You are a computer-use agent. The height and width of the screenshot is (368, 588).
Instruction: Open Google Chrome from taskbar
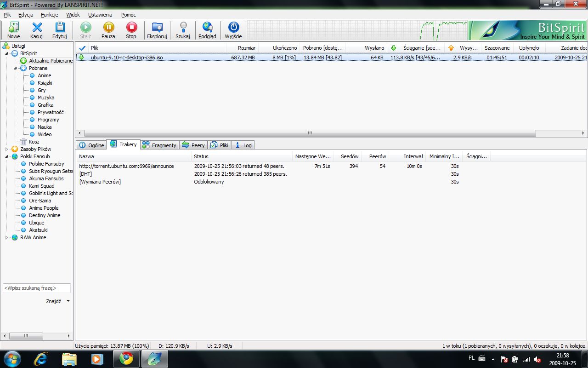pyautogui.click(x=126, y=358)
